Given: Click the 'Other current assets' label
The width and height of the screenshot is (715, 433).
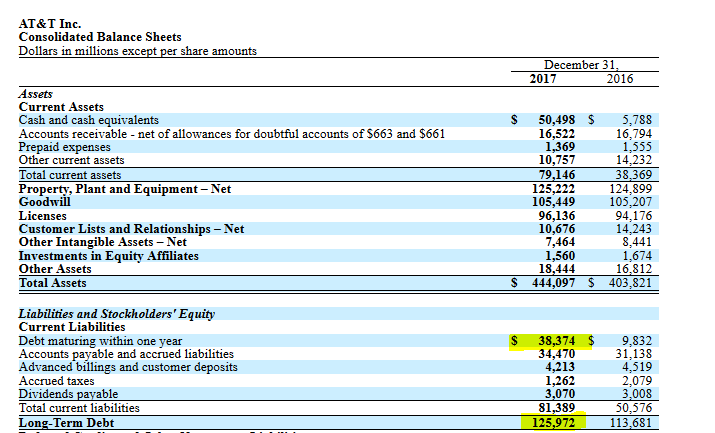Looking at the screenshot, I should tap(71, 160).
